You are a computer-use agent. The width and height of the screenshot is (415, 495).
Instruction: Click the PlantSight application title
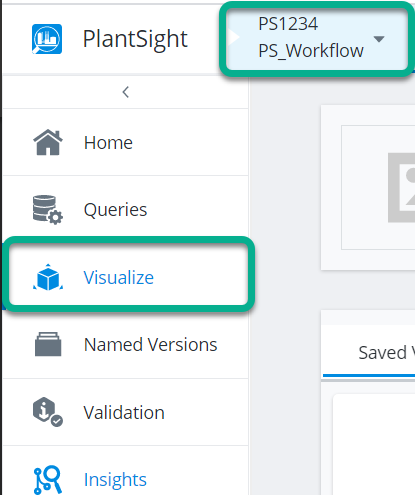tap(135, 40)
